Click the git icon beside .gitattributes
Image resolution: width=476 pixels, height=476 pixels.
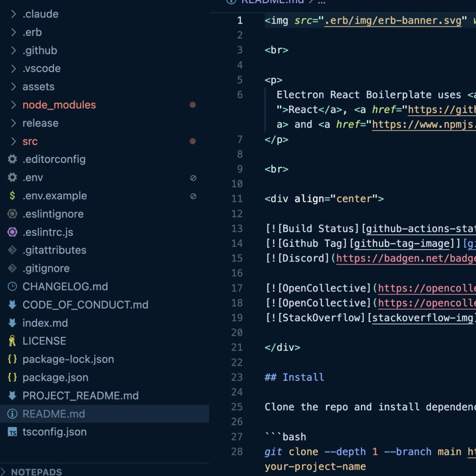coord(13,250)
